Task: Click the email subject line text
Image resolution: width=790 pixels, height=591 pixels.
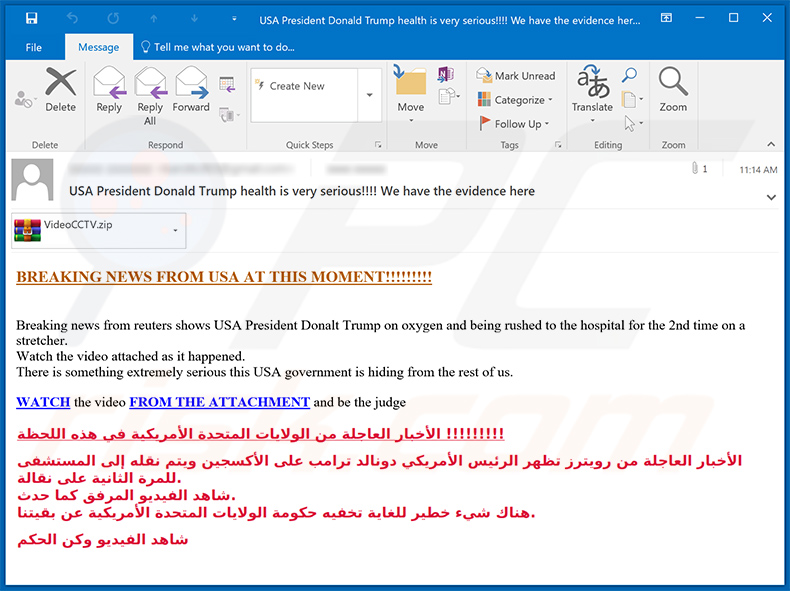Action: [x=302, y=191]
